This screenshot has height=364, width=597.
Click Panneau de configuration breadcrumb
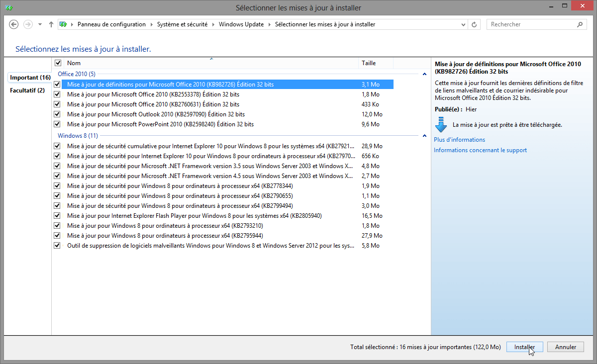[x=111, y=24]
